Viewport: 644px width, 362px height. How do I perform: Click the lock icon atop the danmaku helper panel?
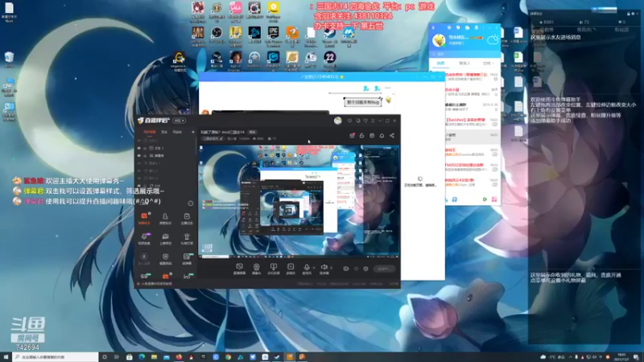coord(629,14)
